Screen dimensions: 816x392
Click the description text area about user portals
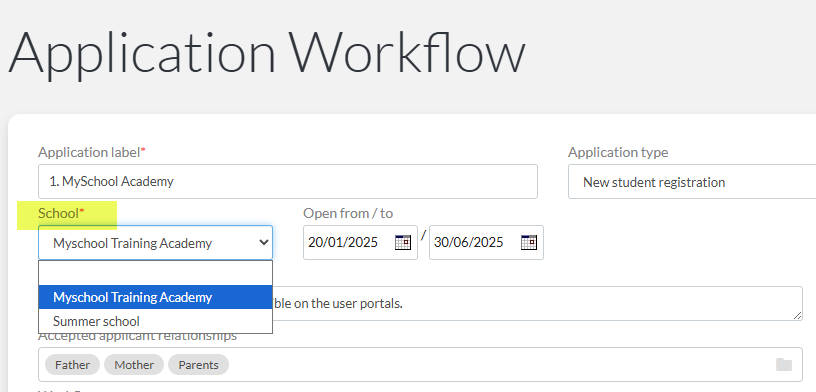pos(537,304)
